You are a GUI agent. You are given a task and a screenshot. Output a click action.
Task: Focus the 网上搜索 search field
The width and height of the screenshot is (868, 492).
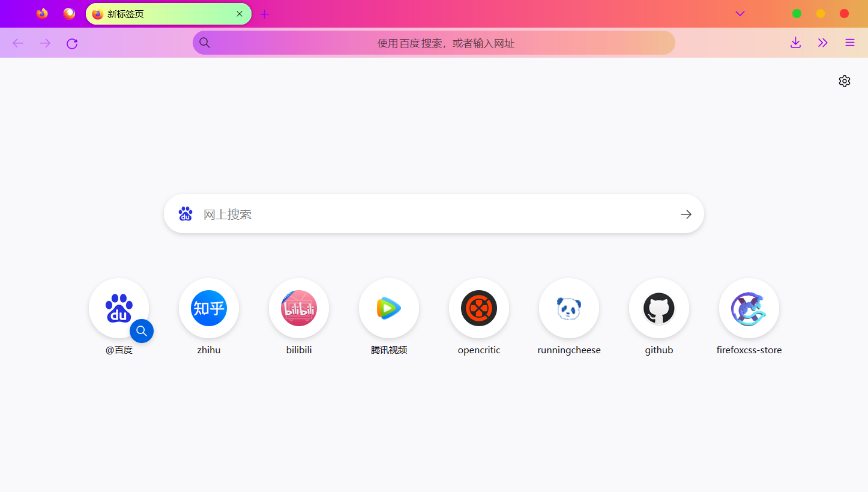tap(434, 214)
